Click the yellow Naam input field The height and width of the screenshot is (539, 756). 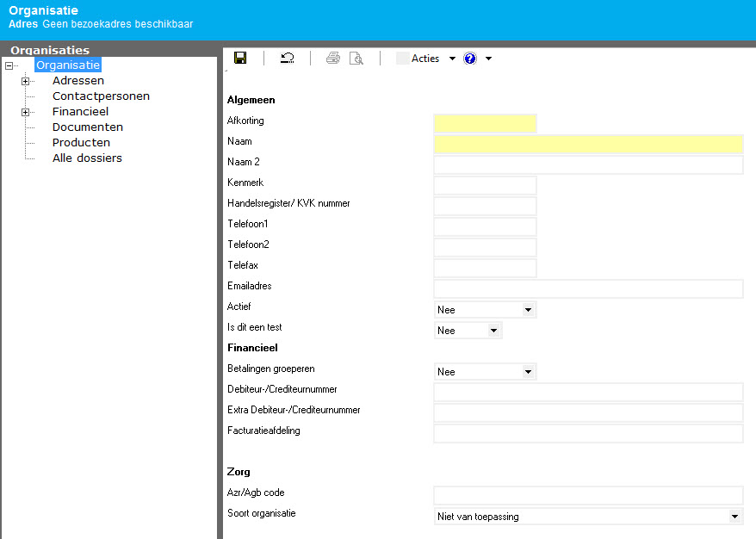[x=588, y=144]
